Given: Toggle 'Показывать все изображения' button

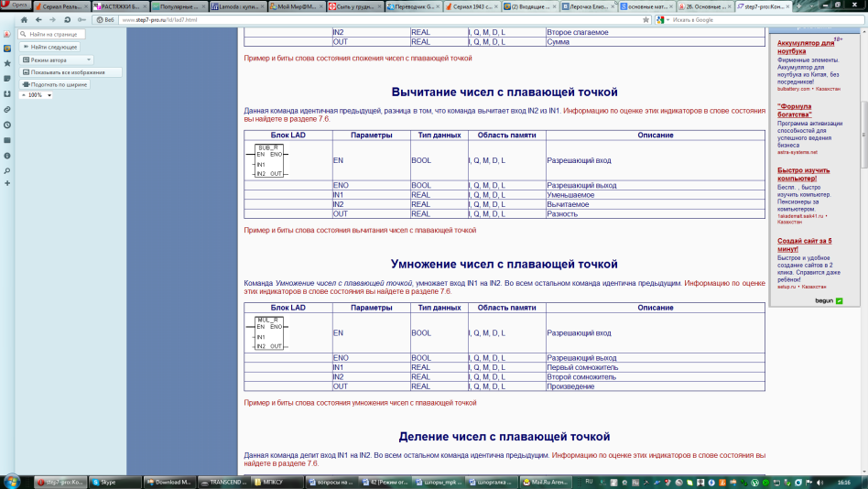Looking at the screenshot, I should point(71,72).
